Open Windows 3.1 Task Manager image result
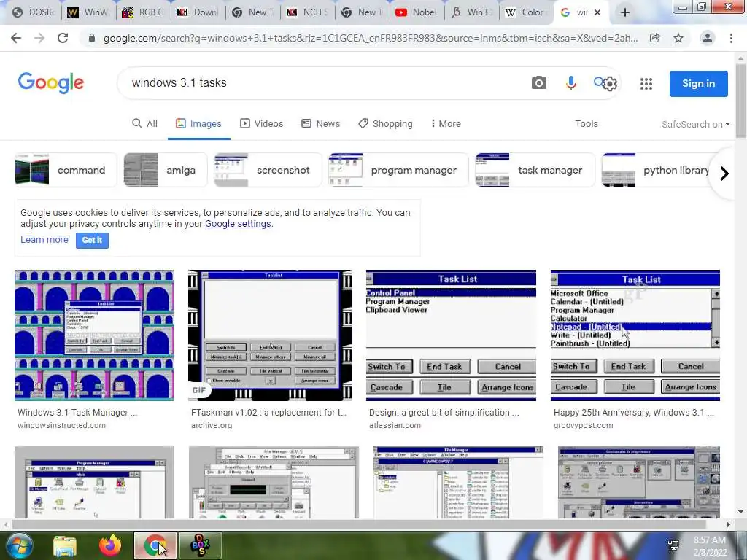Image resolution: width=747 pixels, height=560 pixels. (94, 335)
